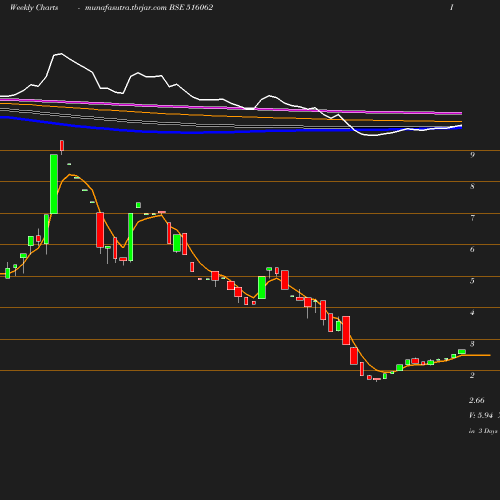The image size is (500, 500).
Task: Click the tallest green candle near price 9
Action: click(x=54, y=184)
